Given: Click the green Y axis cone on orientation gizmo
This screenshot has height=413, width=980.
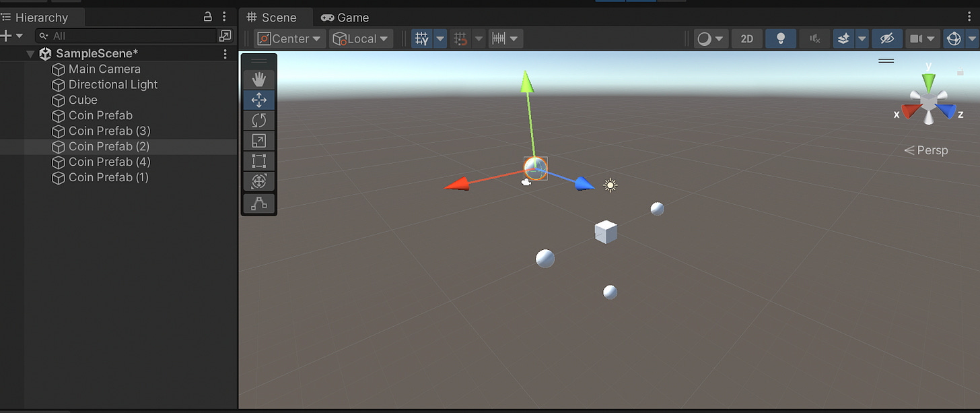Looking at the screenshot, I should (929, 82).
